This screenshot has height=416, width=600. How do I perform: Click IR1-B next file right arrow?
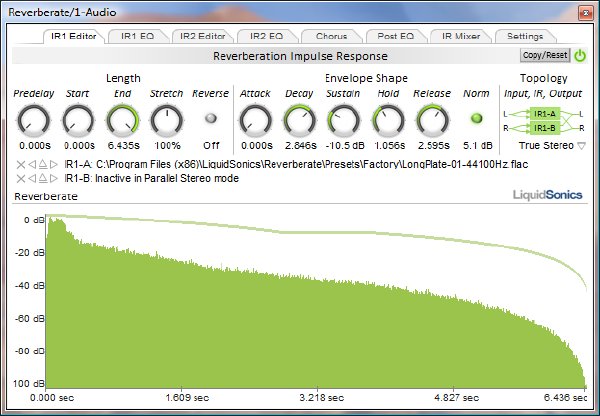click(x=54, y=178)
